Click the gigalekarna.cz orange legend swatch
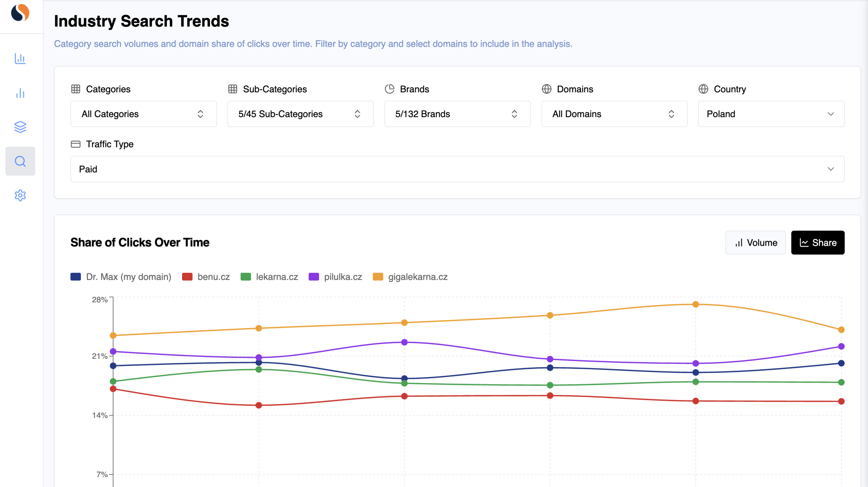The height and width of the screenshot is (487, 868). [x=378, y=277]
